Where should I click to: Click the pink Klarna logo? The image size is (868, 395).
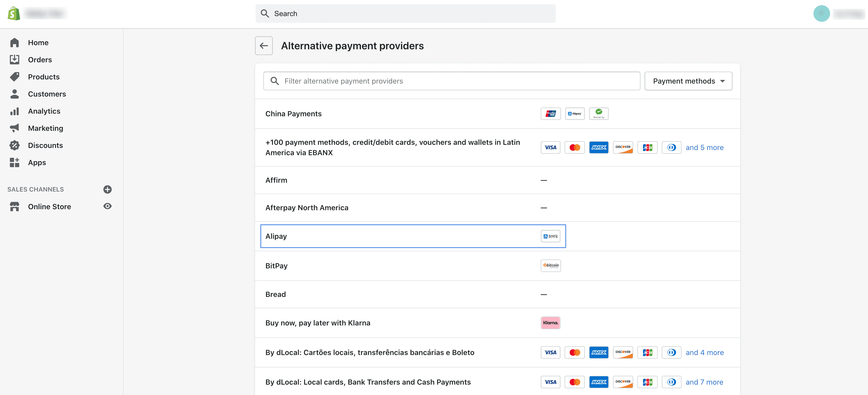coord(551,323)
